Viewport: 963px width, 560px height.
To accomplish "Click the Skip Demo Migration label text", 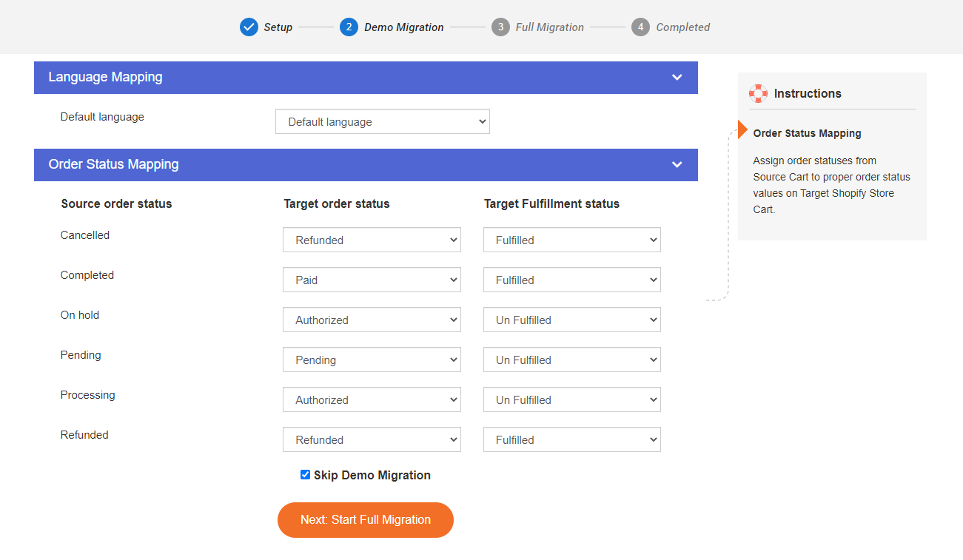I will (372, 475).
